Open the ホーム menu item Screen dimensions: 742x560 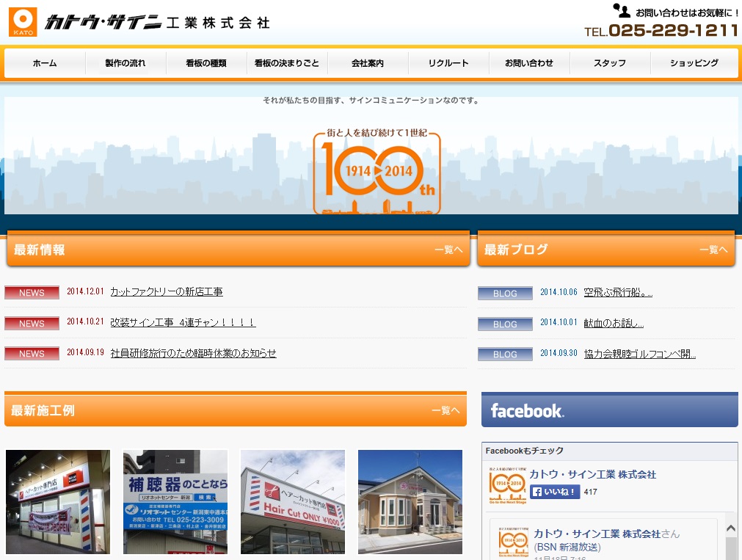[x=45, y=63]
